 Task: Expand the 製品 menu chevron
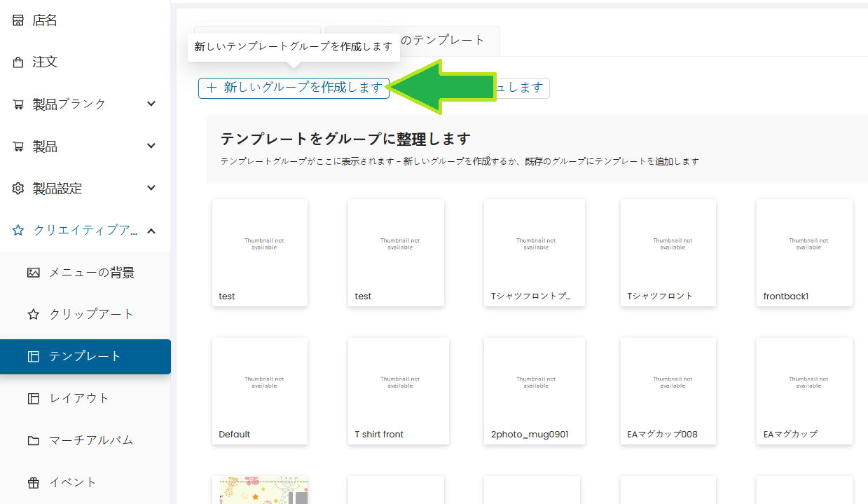151,146
